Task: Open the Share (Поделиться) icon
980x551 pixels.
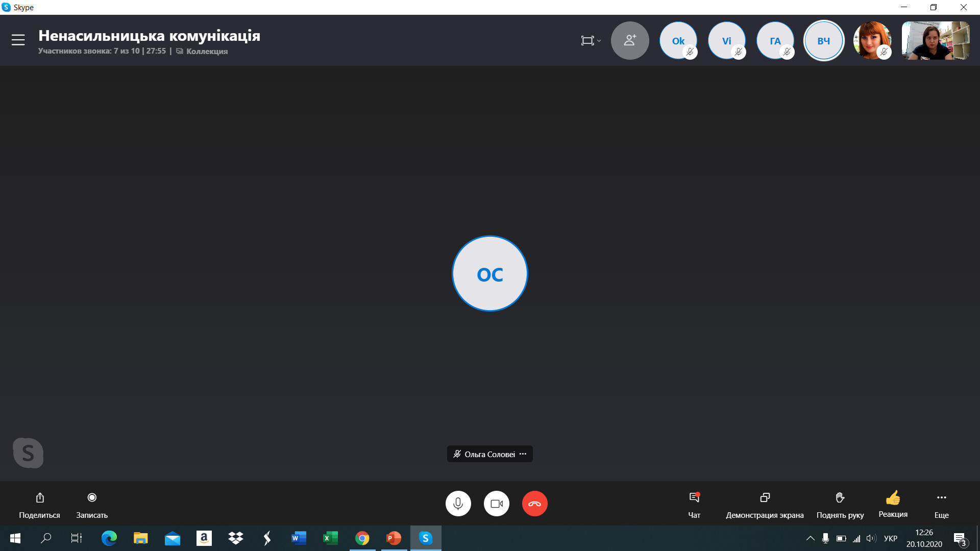Action: 40,497
